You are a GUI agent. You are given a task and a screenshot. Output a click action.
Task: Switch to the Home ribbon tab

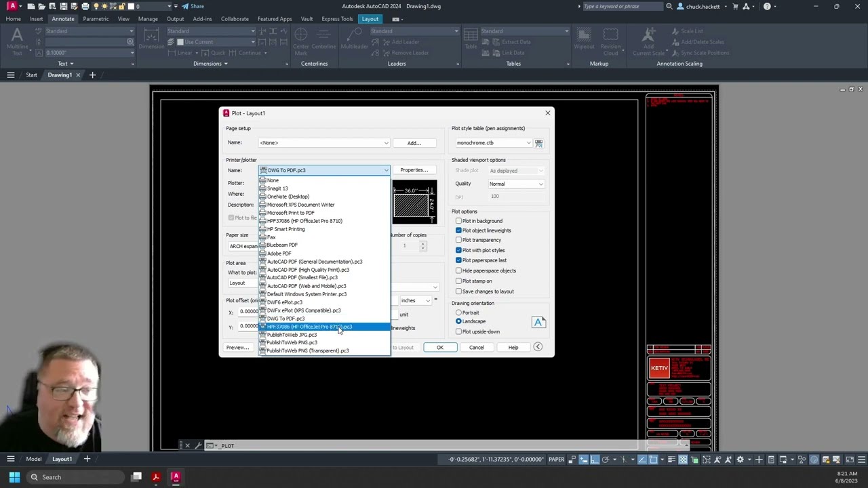click(x=13, y=19)
